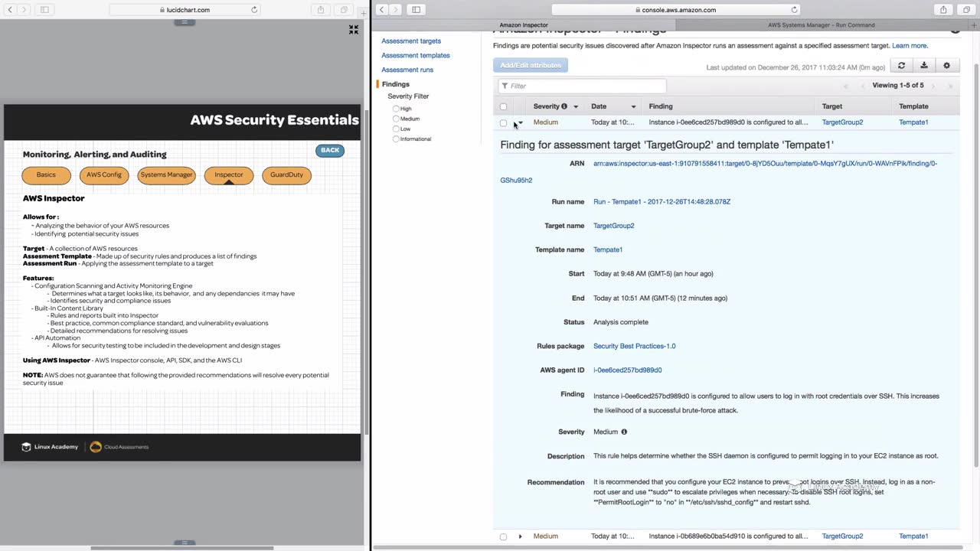The height and width of the screenshot is (551, 980).
Task: Open Findings in Inspector sidebar
Action: coord(396,84)
